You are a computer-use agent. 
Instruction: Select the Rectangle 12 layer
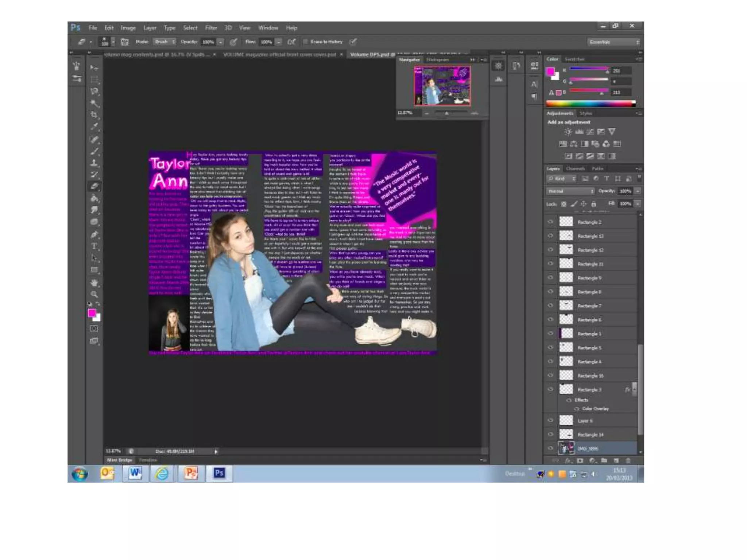(590, 250)
